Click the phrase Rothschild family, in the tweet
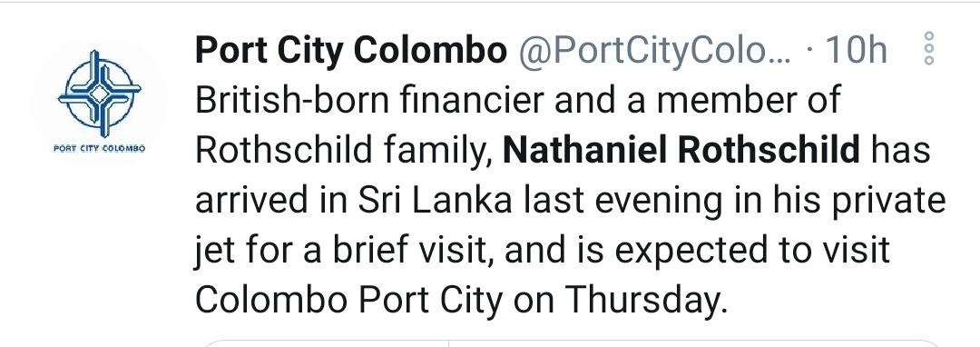Image resolution: width=980 pixels, height=347 pixels. (345, 151)
